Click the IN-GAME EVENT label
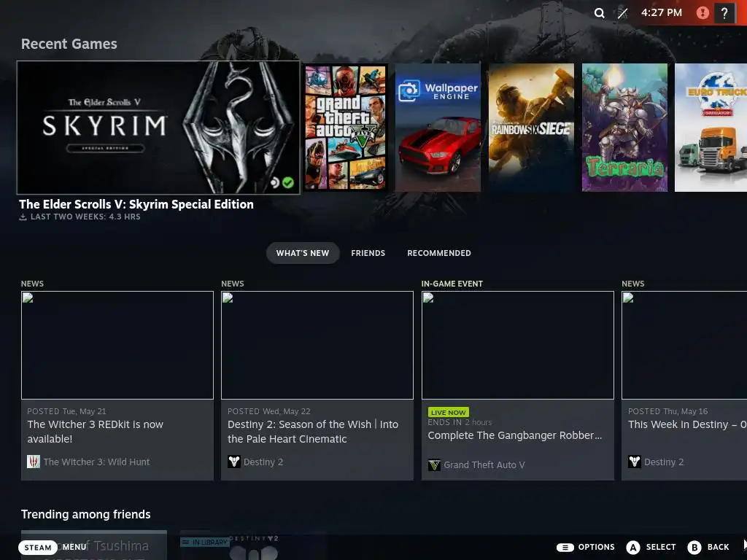This screenshot has width=747, height=560. point(452,284)
